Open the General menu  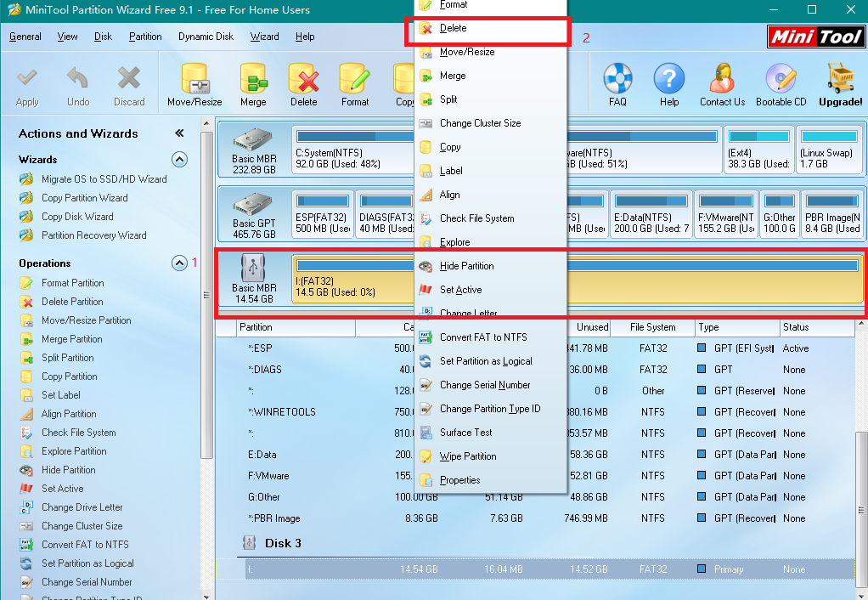pos(25,37)
